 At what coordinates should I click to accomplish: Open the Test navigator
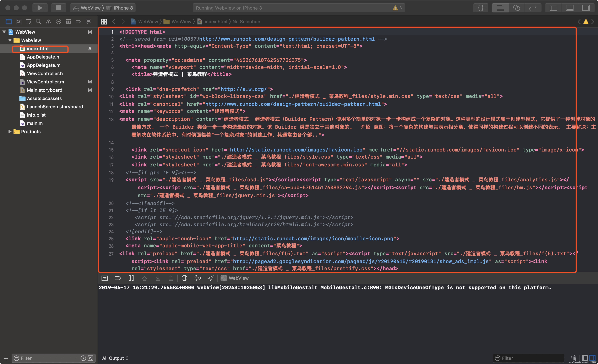click(x=58, y=22)
